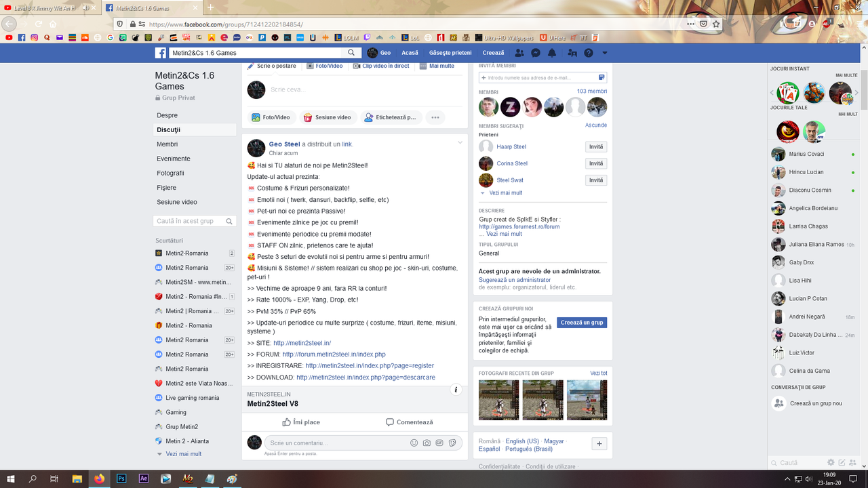The height and width of the screenshot is (488, 868).
Task: Expand more suggested members with Vezi mai mult
Action: click(x=506, y=193)
